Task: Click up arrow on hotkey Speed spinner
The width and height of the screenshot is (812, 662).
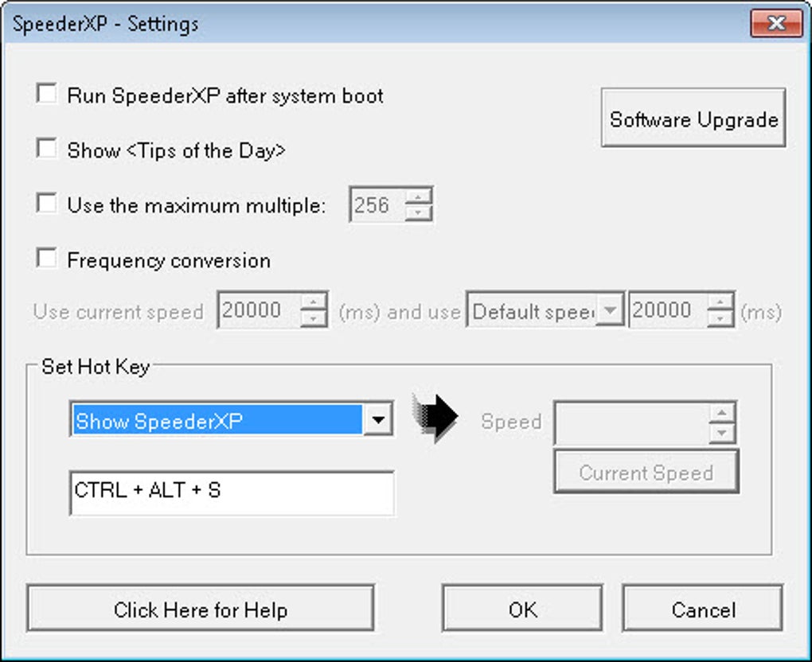Action: pyautogui.click(x=722, y=412)
